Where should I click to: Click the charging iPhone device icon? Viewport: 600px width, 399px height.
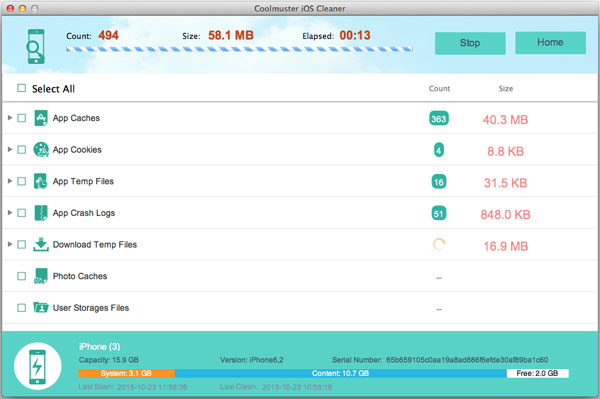click(x=38, y=366)
